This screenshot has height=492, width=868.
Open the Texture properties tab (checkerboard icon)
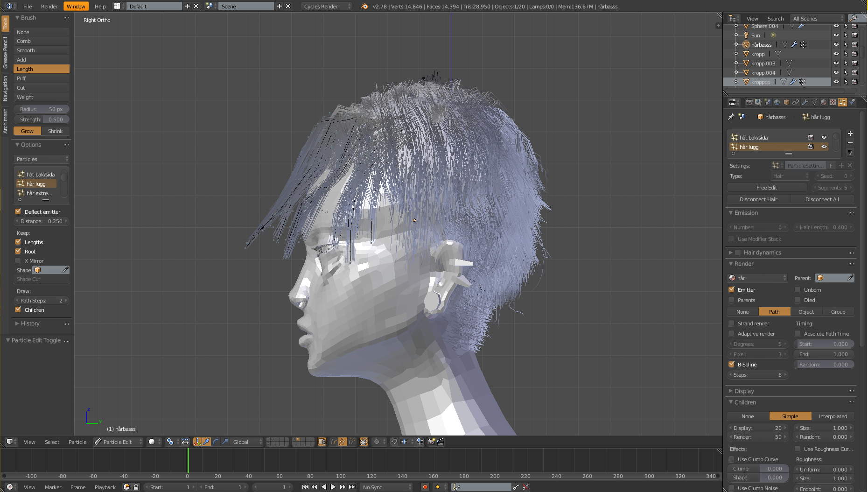(833, 102)
